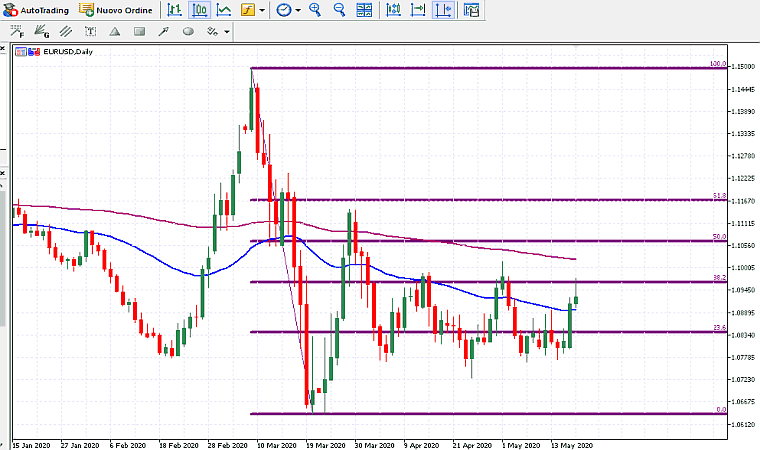Zoom out of the chart
Viewport: 760px width, 450px height.
pos(339,10)
